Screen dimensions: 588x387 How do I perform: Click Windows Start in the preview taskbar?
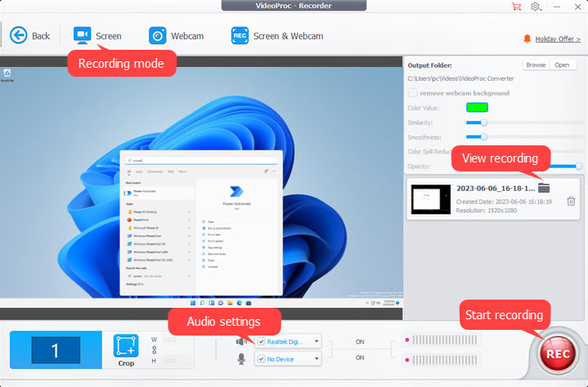point(193,303)
